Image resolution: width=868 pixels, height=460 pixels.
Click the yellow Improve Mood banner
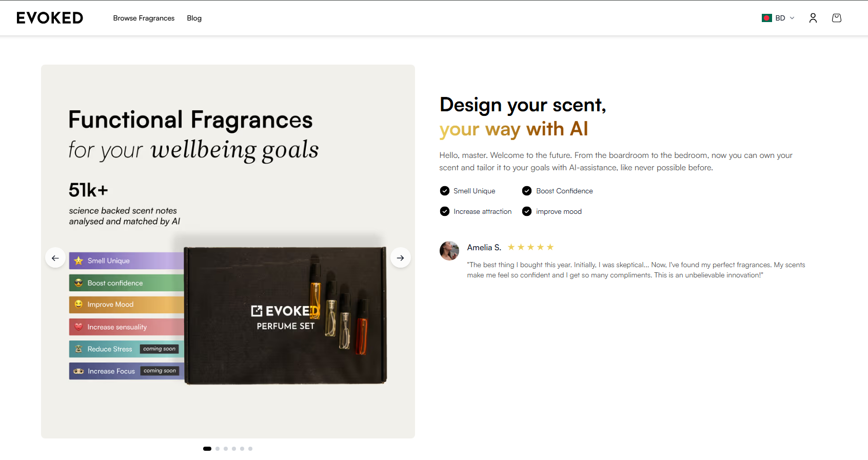tap(127, 305)
